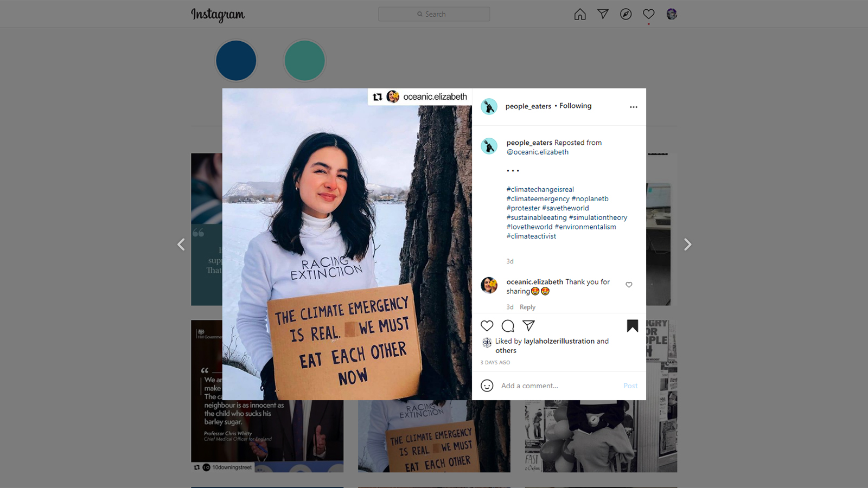Open the @oceanic.elizabeth mention link
Image resolution: width=868 pixels, height=488 pixels.
pos(538,152)
